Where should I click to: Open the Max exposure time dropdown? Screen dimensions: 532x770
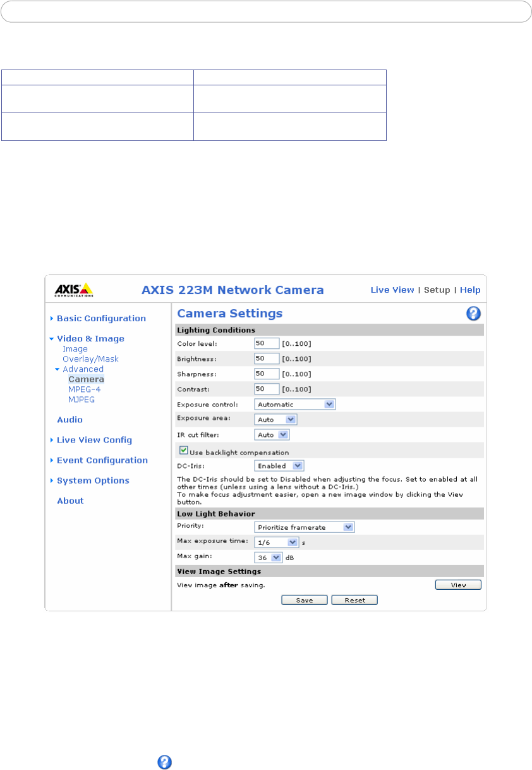click(276, 542)
